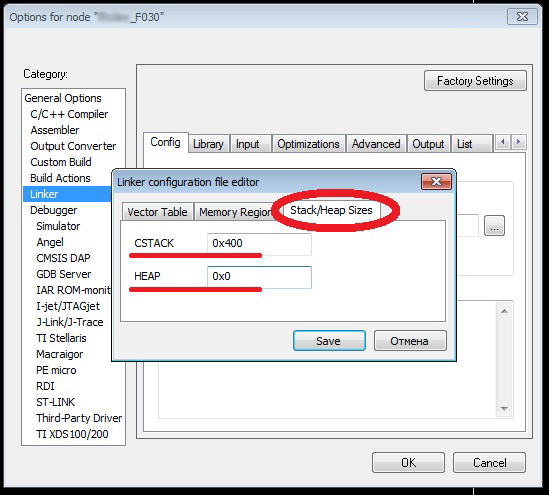Screen dimensions: 549x495
Task: Select C/C++ Compiler category
Action: pyautogui.click(x=69, y=114)
